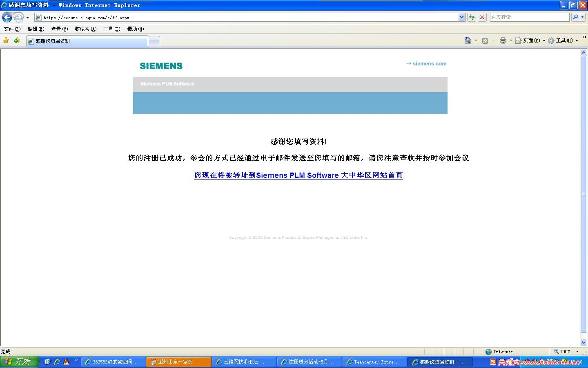Switch to 注册送分活动-5月 taskbar window
This screenshot has height=368, width=588.
(310, 362)
